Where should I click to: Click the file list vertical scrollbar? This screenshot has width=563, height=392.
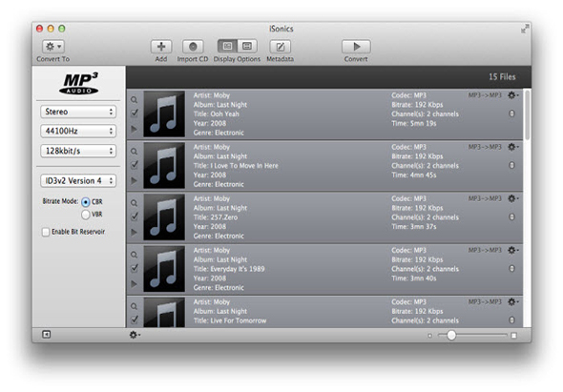tap(527, 114)
